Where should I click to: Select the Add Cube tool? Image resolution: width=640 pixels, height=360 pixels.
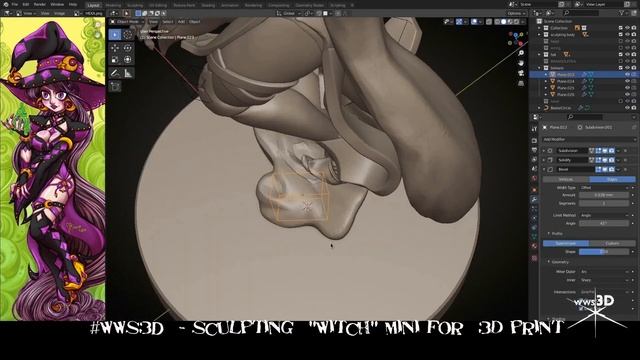tap(115, 87)
